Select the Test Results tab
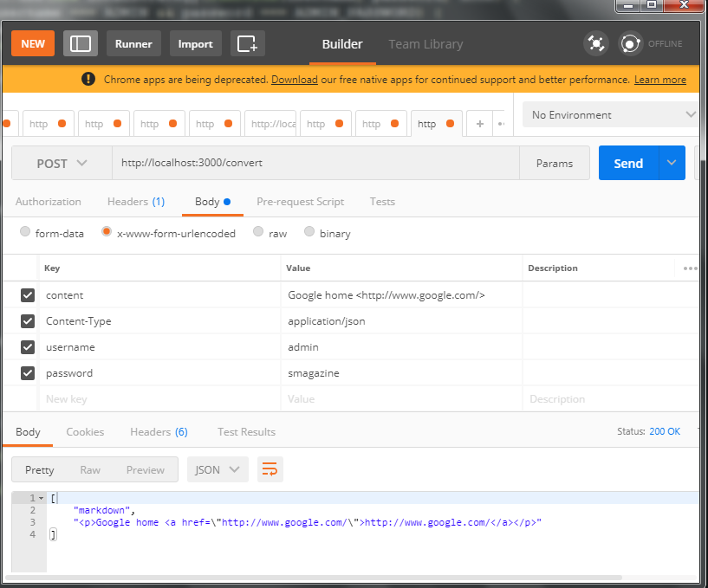 [246, 432]
